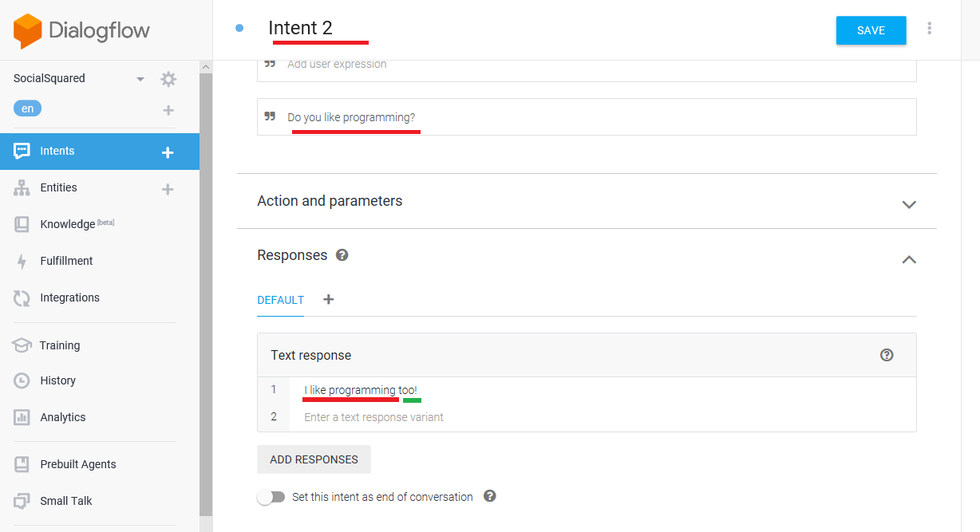Viewport: 980px width, 532px height.
Task: Click the help icon next to Responses
Action: pos(342,255)
